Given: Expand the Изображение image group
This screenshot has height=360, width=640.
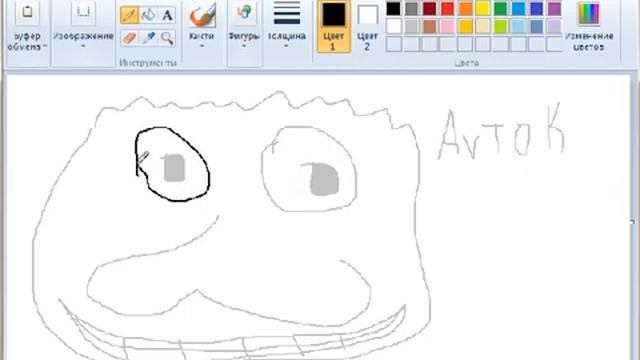Looking at the screenshot, I should tap(83, 33).
